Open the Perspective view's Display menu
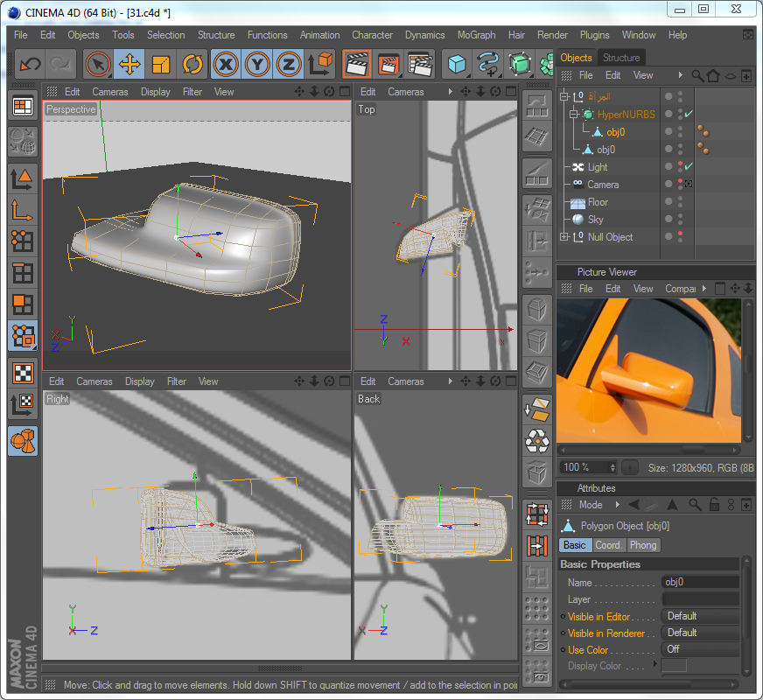Image resolution: width=763 pixels, height=700 pixels. (155, 92)
